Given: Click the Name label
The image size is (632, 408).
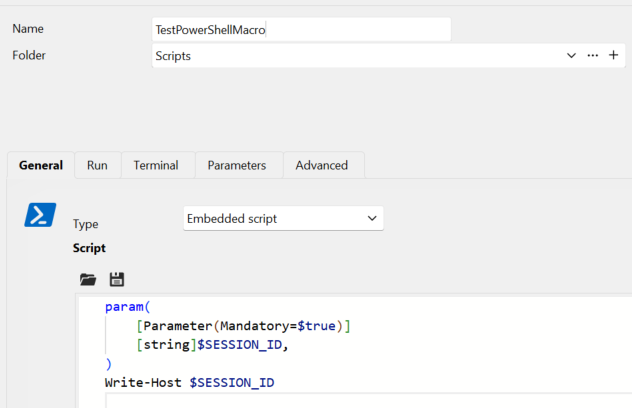Looking at the screenshot, I should [28, 29].
